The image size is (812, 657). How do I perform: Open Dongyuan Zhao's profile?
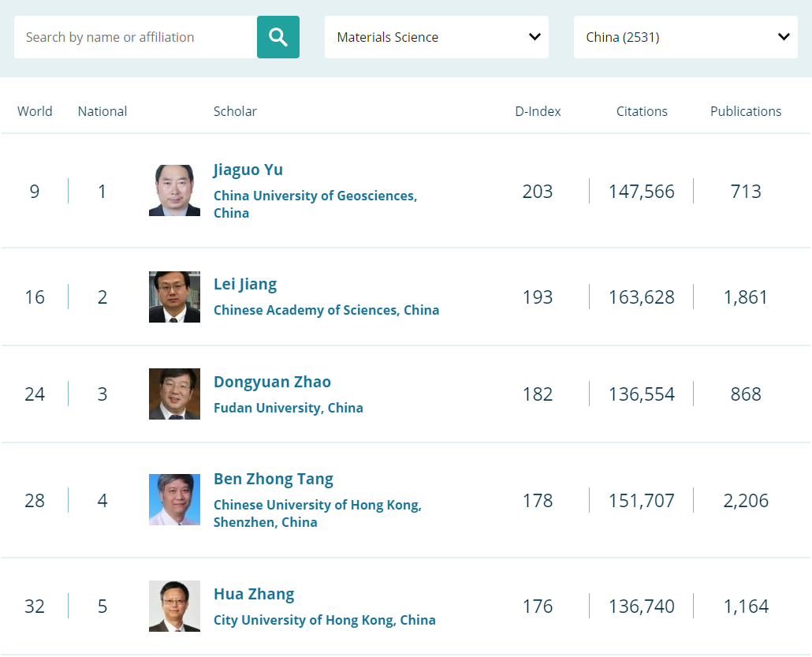click(272, 382)
